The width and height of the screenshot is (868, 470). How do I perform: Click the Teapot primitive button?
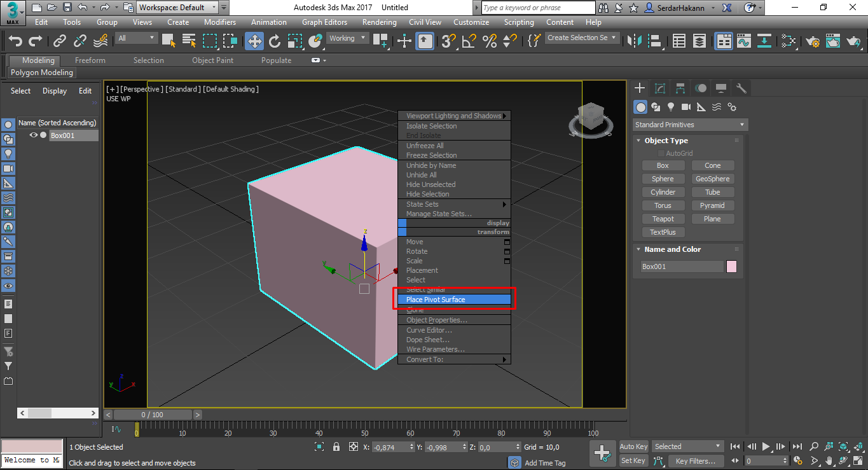(663, 218)
